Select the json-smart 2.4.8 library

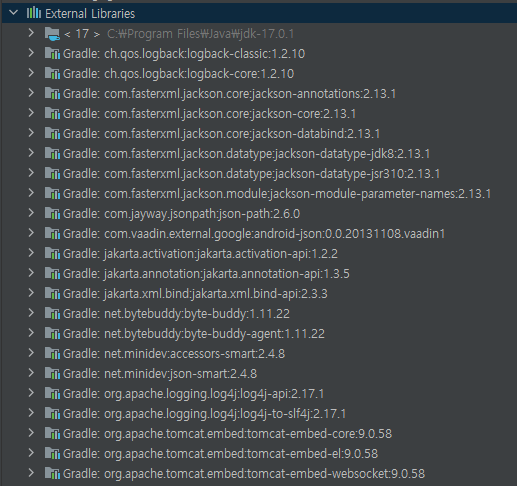(160, 374)
